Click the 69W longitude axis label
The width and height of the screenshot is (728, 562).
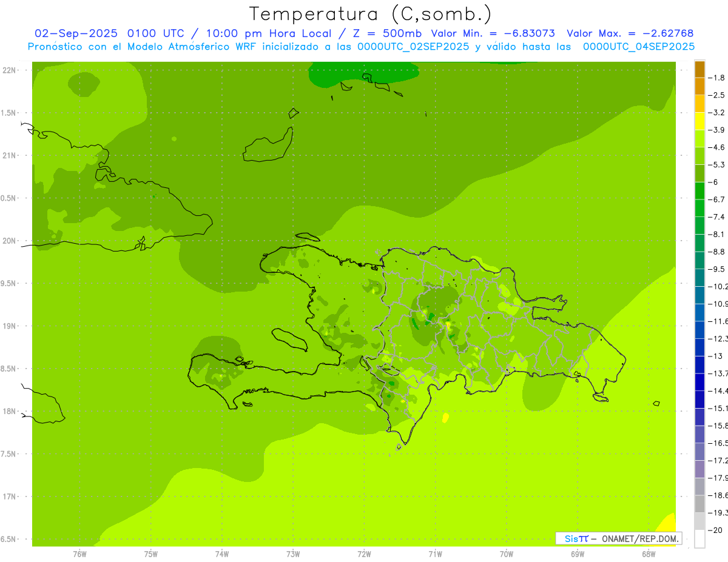click(578, 554)
